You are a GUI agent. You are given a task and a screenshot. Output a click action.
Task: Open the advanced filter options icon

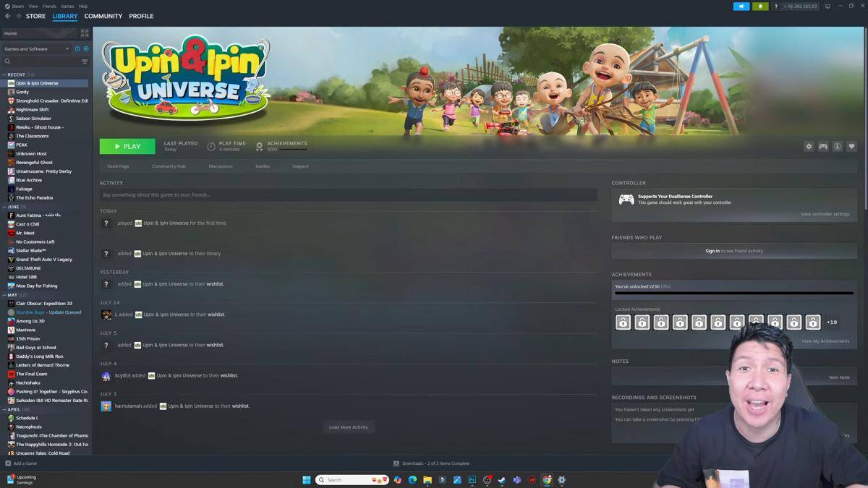85,61
